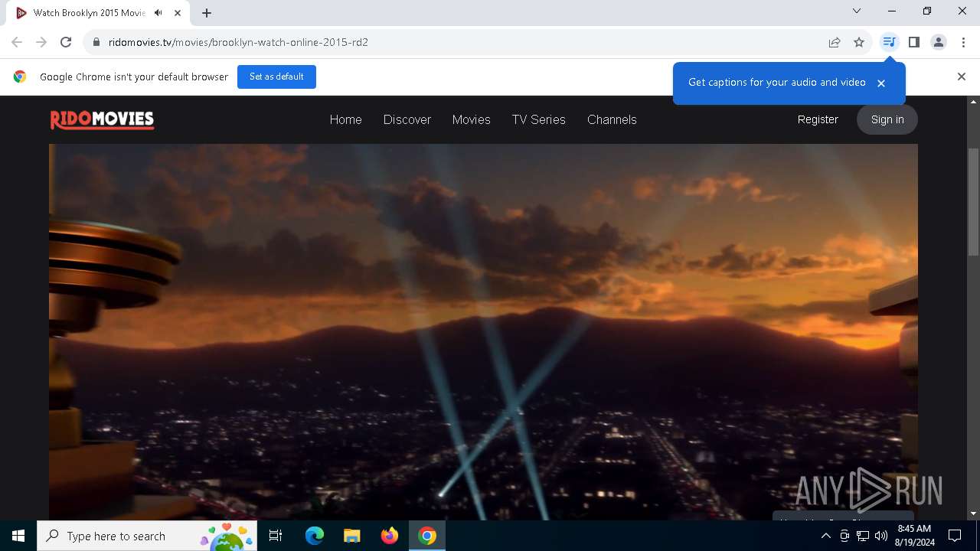Go back with the browser back arrow
Image resolution: width=980 pixels, height=551 pixels.
tap(17, 42)
